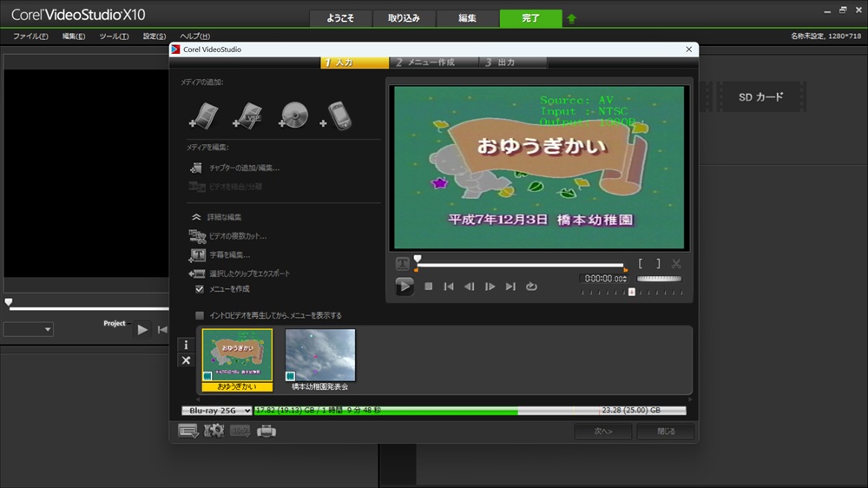Click the repeat playback icon
This screenshot has height=488, width=868.
click(531, 287)
